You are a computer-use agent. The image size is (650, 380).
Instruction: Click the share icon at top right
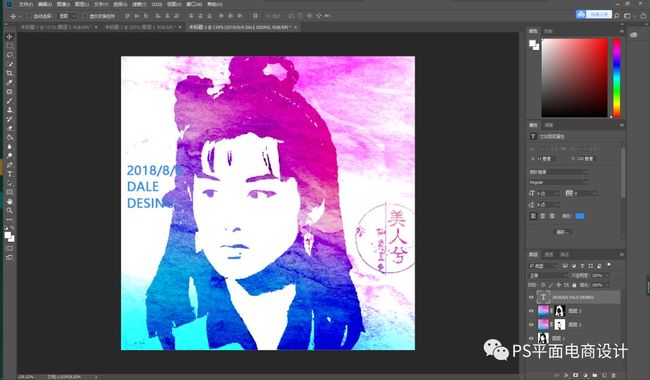[643, 16]
